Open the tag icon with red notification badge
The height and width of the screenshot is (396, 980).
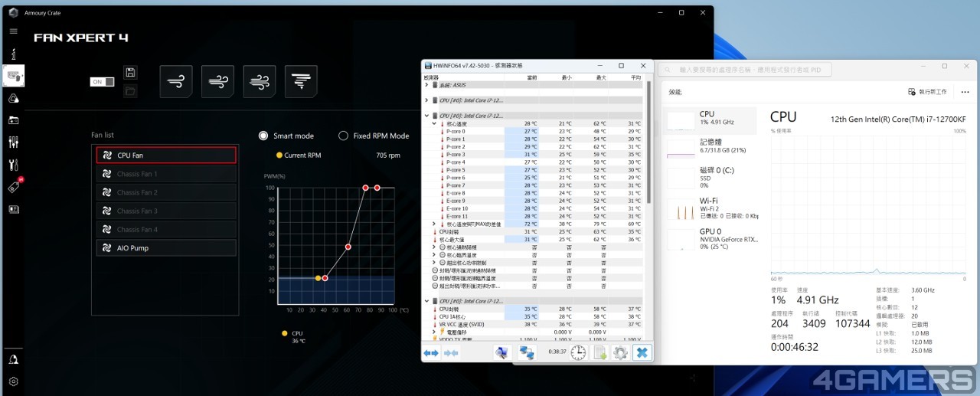tap(14, 187)
